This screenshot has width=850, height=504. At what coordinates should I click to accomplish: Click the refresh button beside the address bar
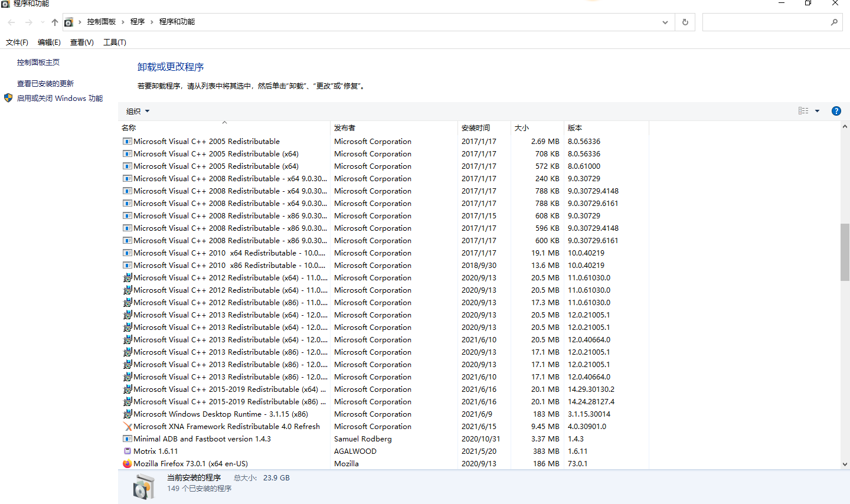click(685, 22)
